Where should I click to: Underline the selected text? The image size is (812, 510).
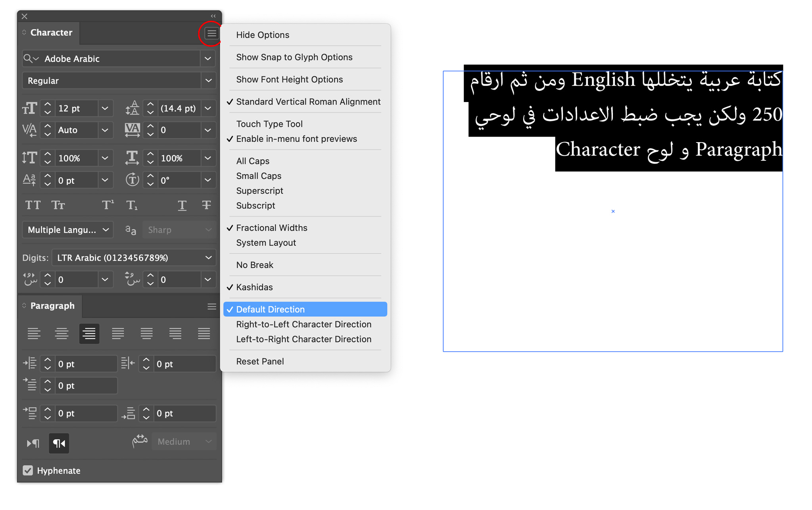pyautogui.click(x=182, y=205)
